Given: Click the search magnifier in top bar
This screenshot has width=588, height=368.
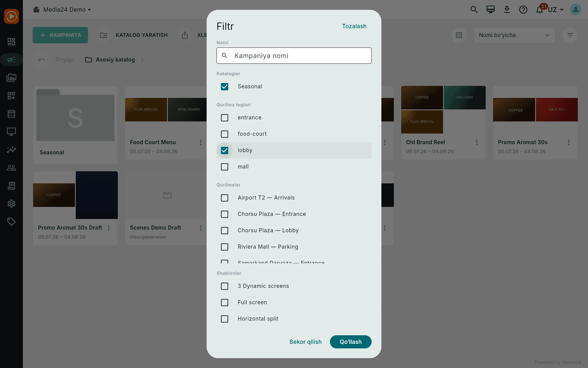Looking at the screenshot, I should (474, 9).
